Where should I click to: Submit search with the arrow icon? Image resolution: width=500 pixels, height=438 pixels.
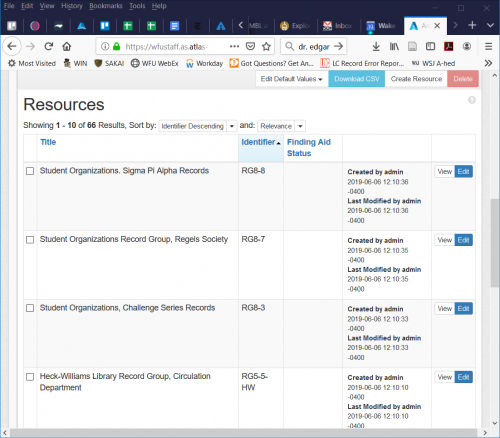pos(338,46)
